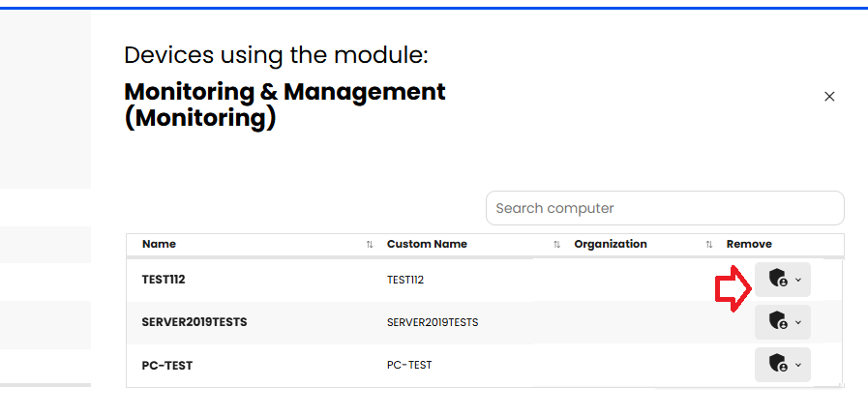The width and height of the screenshot is (868, 417).
Task: Sort by Name using its sort arrows
Action: (370, 245)
